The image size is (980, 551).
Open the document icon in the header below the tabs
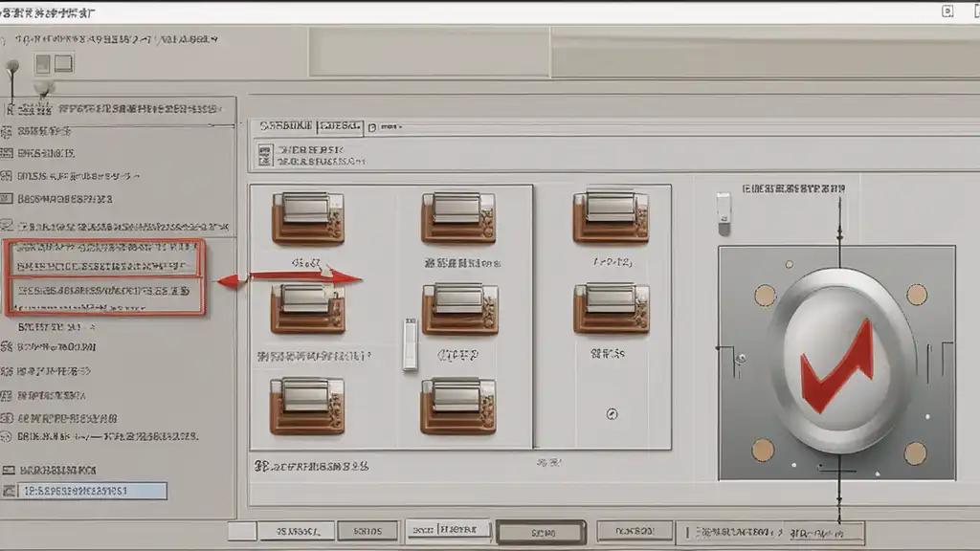(x=266, y=156)
